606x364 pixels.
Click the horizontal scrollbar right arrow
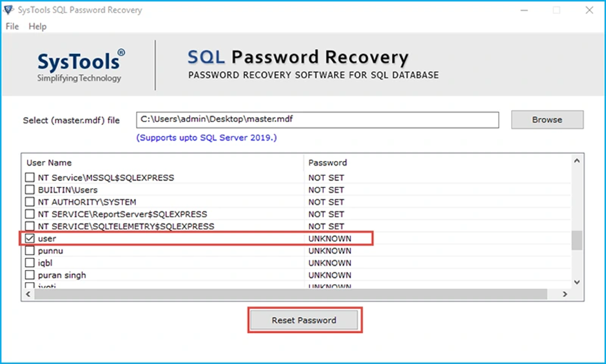[565, 294]
